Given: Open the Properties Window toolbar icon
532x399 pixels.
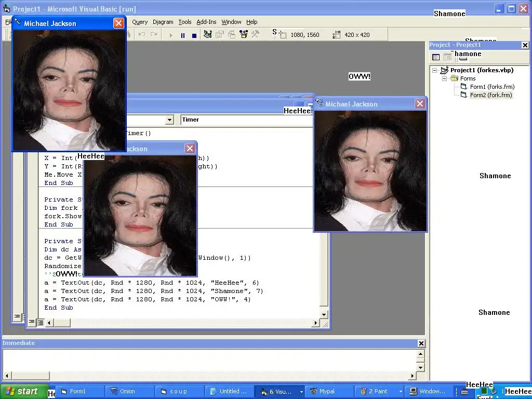Looking at the screenshot, I should (220, 34).
